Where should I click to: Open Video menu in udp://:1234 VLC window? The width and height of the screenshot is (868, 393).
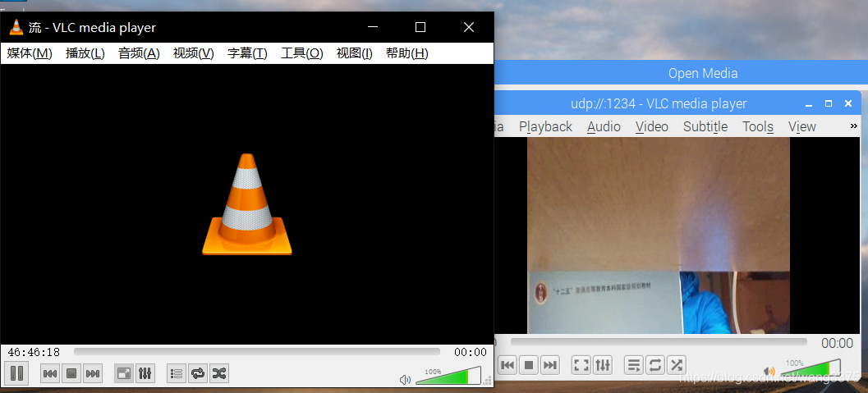pos(651,126)
